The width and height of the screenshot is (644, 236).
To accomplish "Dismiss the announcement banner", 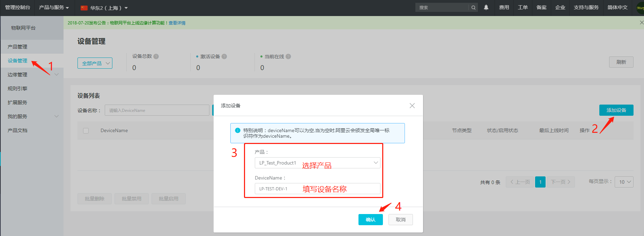I will [641, 23].
